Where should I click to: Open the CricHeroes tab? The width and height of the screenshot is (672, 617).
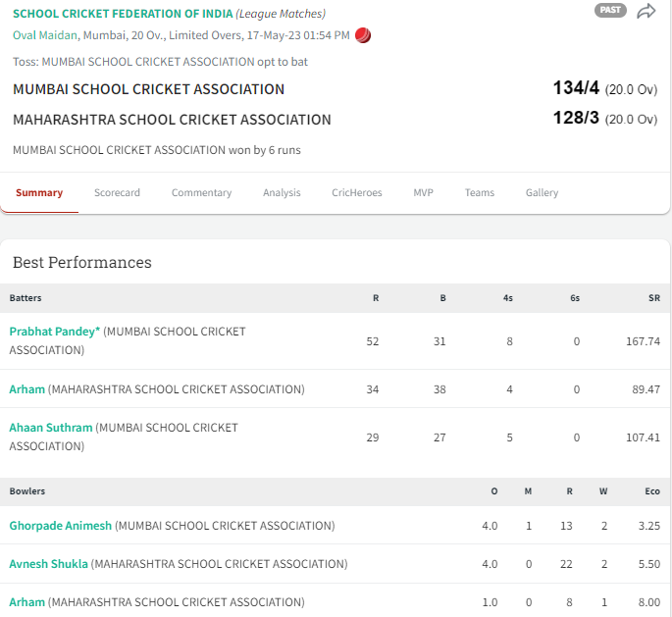pos(356,193)
